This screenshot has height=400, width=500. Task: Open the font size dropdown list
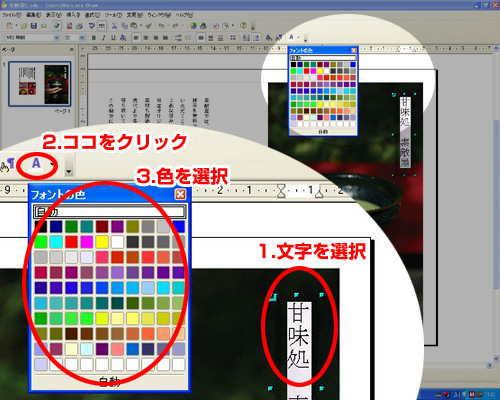click(x=82, y=38)
